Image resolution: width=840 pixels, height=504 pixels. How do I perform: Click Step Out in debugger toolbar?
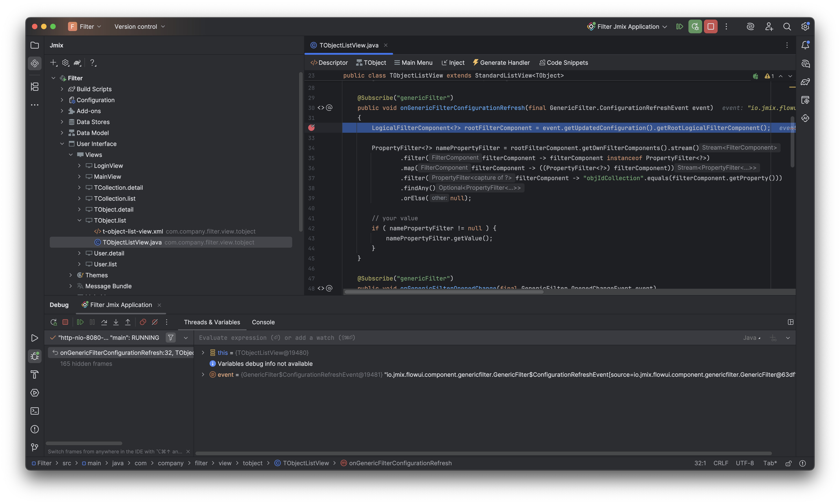pyautogui.click(x=128, y=322)
